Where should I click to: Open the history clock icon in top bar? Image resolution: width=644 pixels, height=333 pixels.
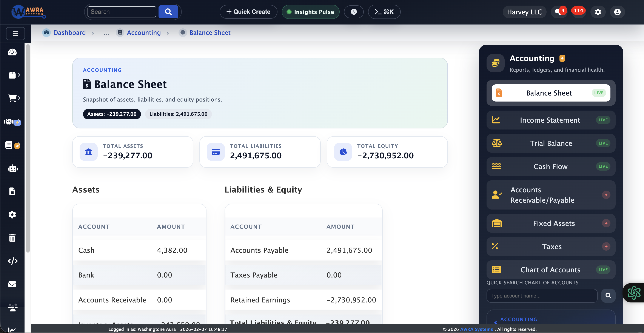point(353,11)
